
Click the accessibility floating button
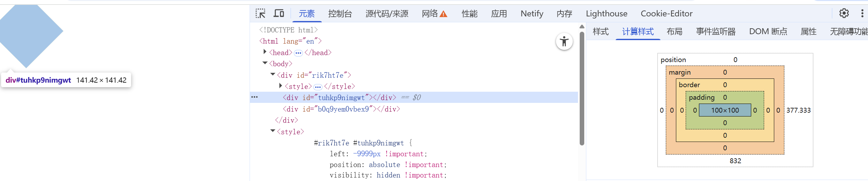click(564, 42)
